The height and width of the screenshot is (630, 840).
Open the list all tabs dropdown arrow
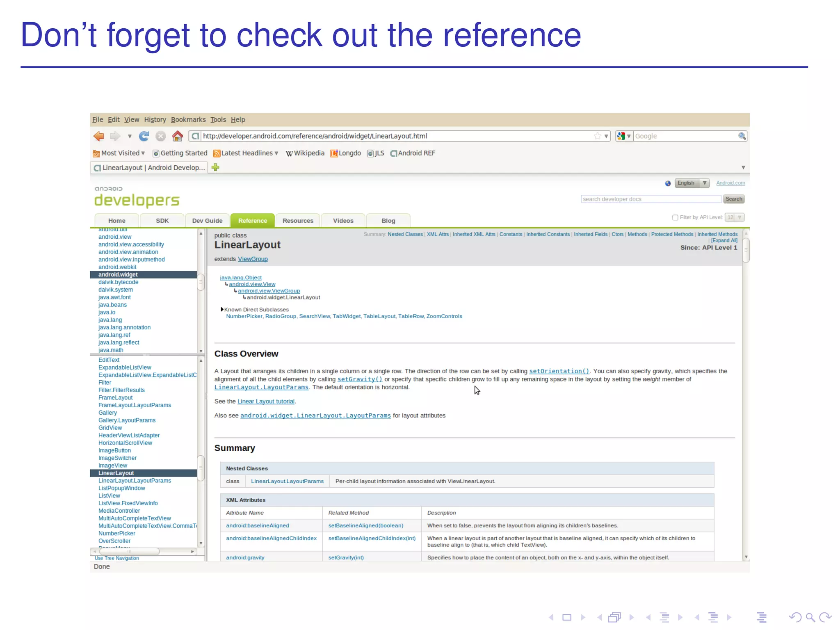tap(743, 167)
